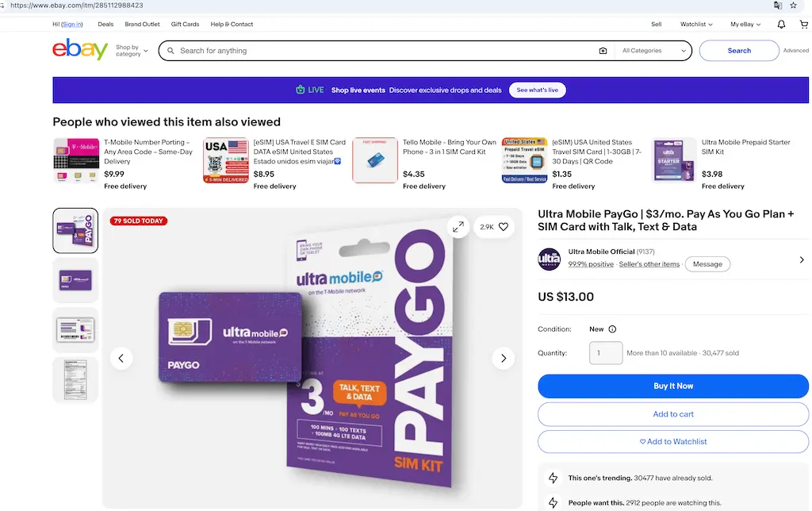Go to next product image

(x=503, y=358)
